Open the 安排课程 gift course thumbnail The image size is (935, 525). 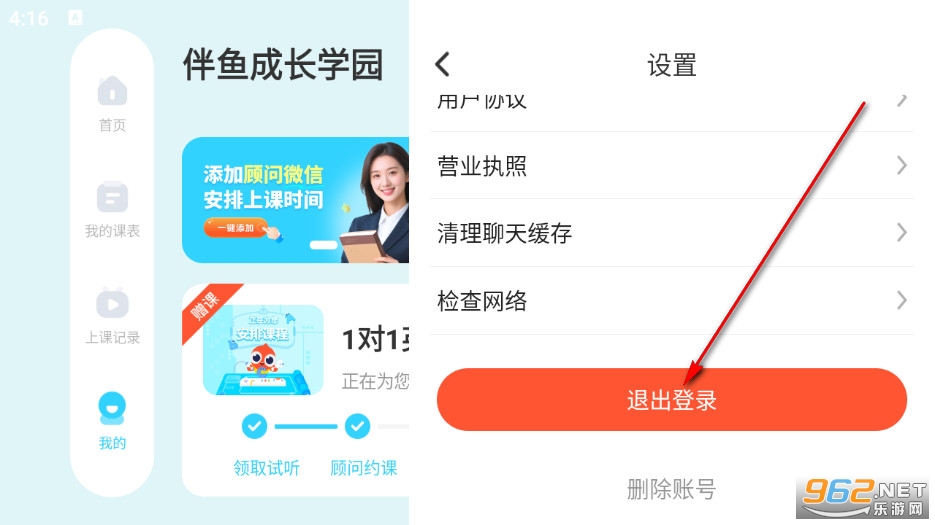point(263,350)
